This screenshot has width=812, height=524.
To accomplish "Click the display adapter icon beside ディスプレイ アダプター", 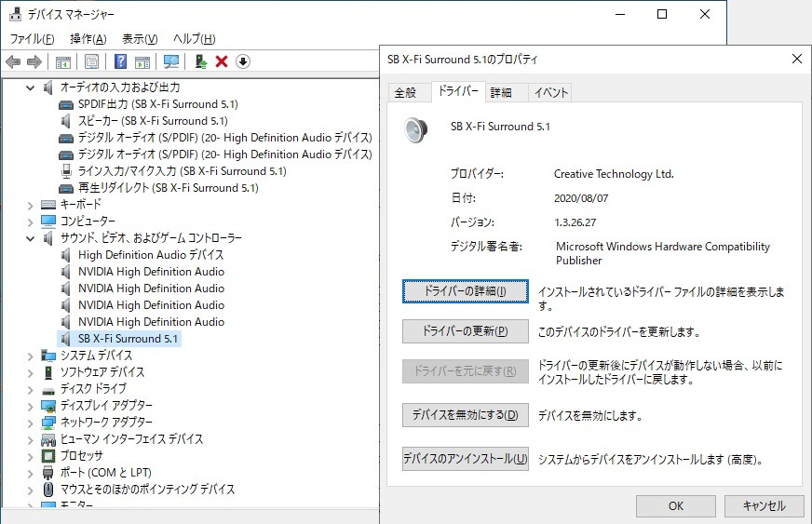I will (x=48, y=406).
